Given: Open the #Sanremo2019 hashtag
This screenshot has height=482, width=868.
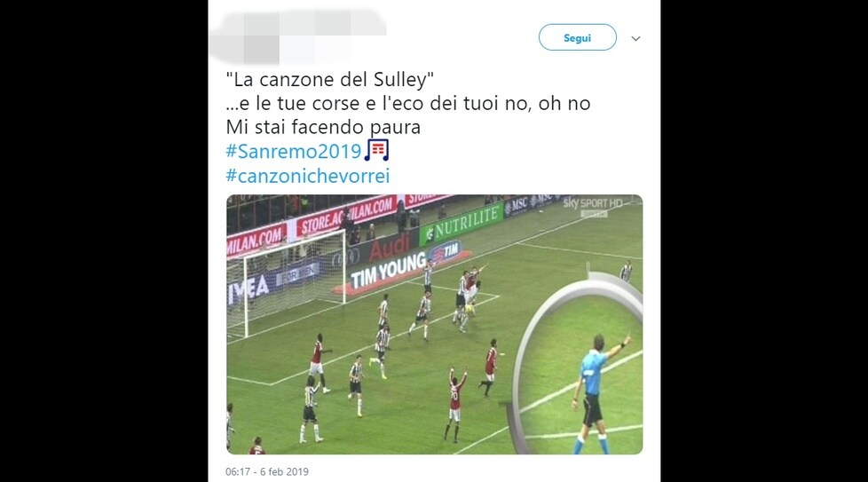Looking at the screenshot, I should pos(294,151).
